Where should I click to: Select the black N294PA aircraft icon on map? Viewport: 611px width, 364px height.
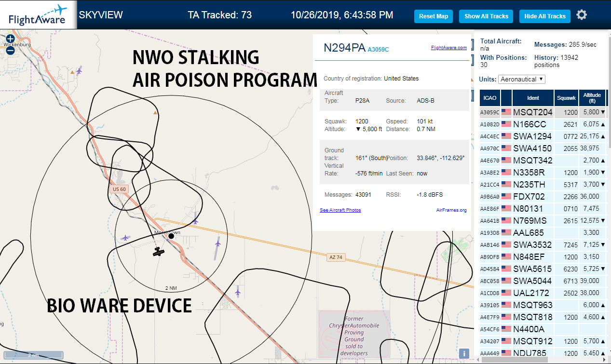coord(158,251)
